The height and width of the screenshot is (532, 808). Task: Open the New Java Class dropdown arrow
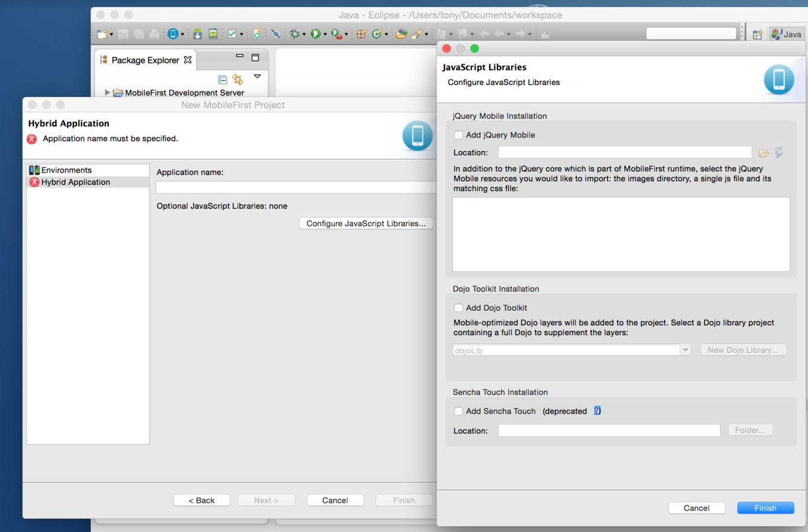coord(386,35)
